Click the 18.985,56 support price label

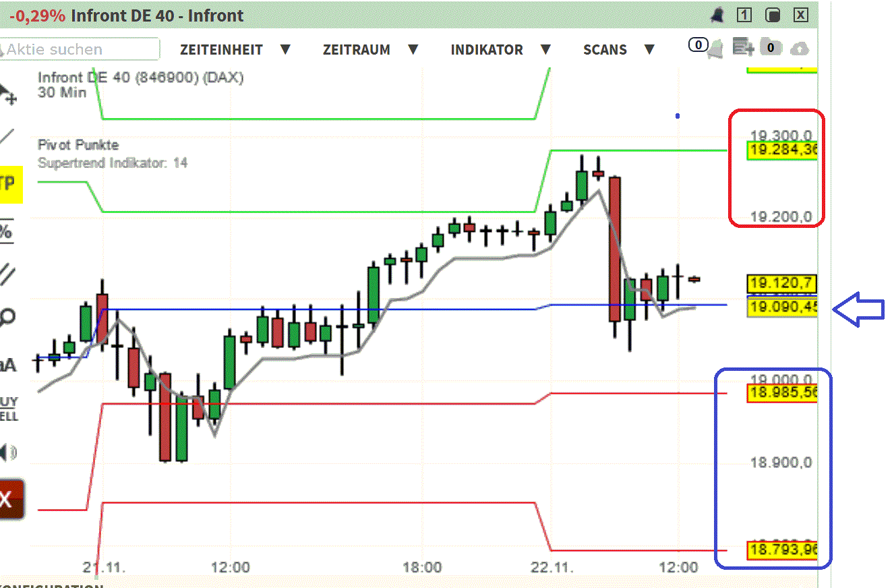pyautogui.click(x=783, y=393)
